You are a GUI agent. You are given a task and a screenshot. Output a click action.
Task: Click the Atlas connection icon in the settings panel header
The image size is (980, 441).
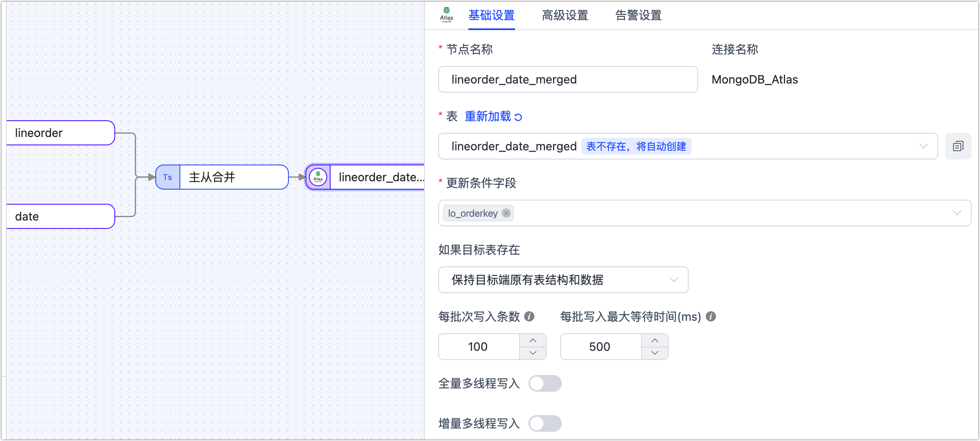(447, 14)
